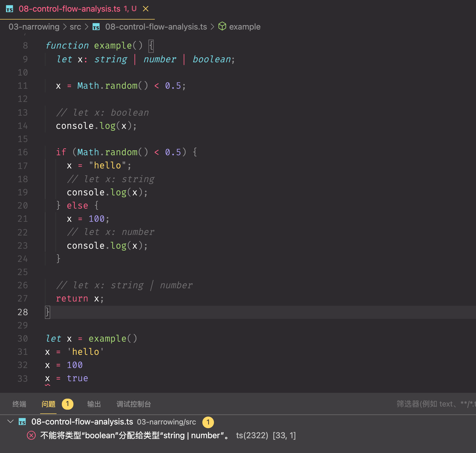This screenshot has height=453, width=476.
Task: Select the 08-control-flow-analysis.ts problems file row
Action: click(x=238, y=422)
